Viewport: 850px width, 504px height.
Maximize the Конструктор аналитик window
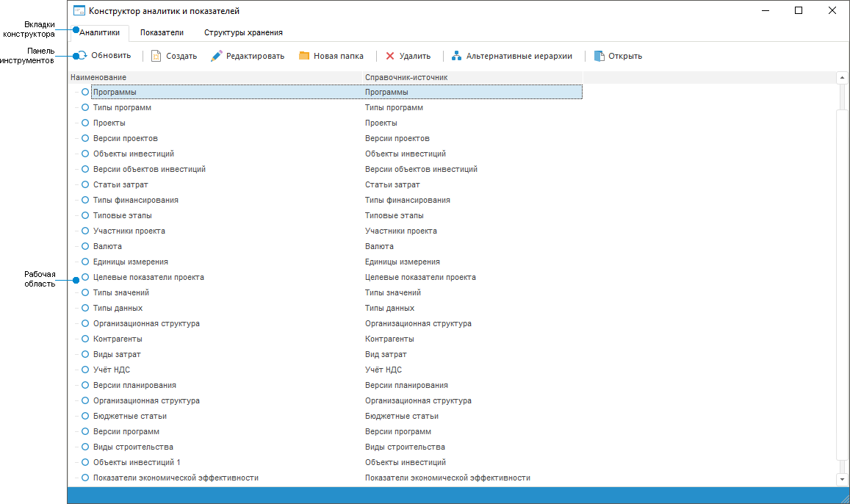(799, 11)
